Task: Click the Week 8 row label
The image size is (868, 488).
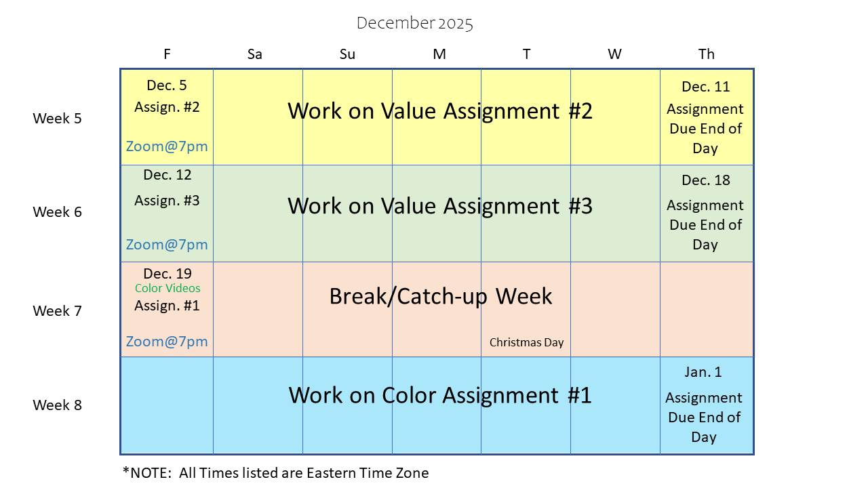Action: (x=57, y=405)
